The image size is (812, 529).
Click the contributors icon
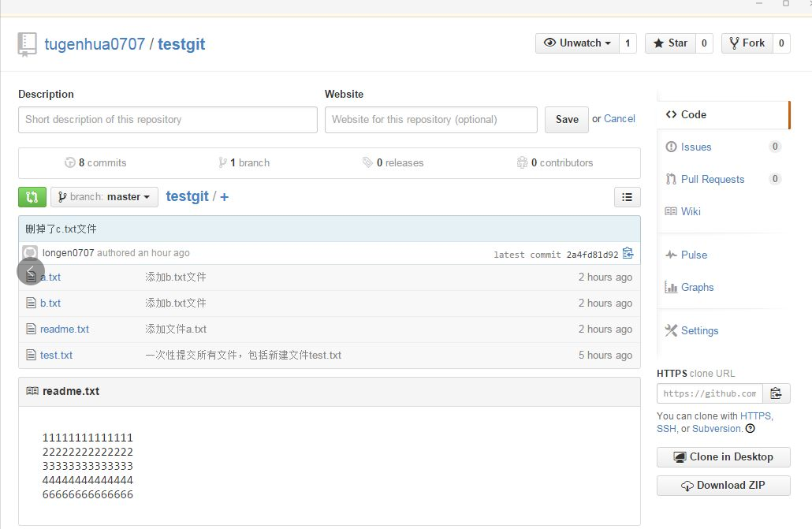click(x=522, y=162)
